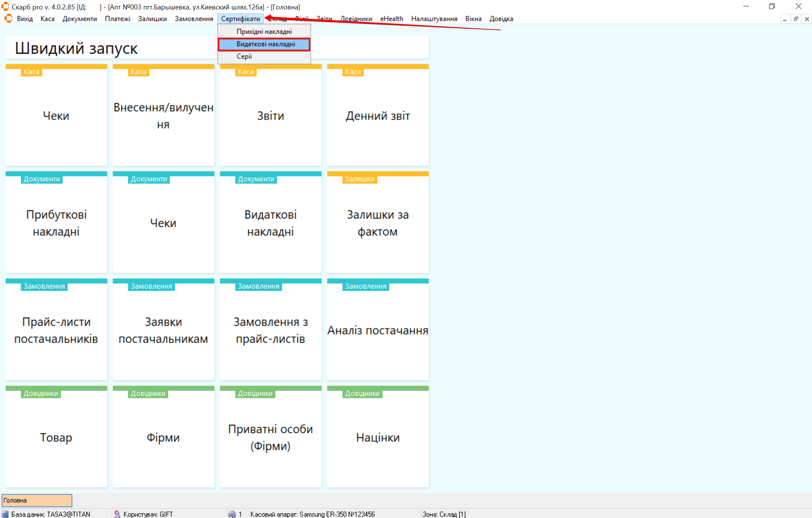Click the Скарб app logo icon in the menu bar
Screen dimensions: 812x518
click(8, 18)
